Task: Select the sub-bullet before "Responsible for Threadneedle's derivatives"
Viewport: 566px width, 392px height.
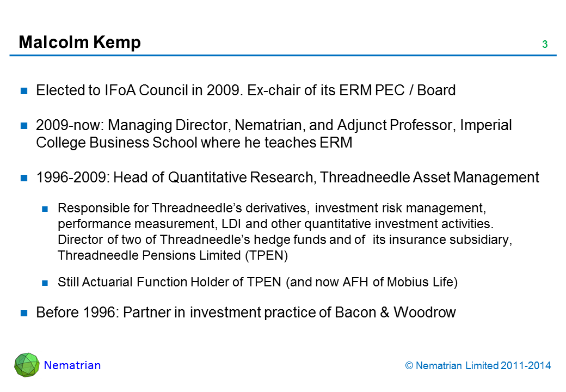Action: pyautogui.click(x=46, y=209)
